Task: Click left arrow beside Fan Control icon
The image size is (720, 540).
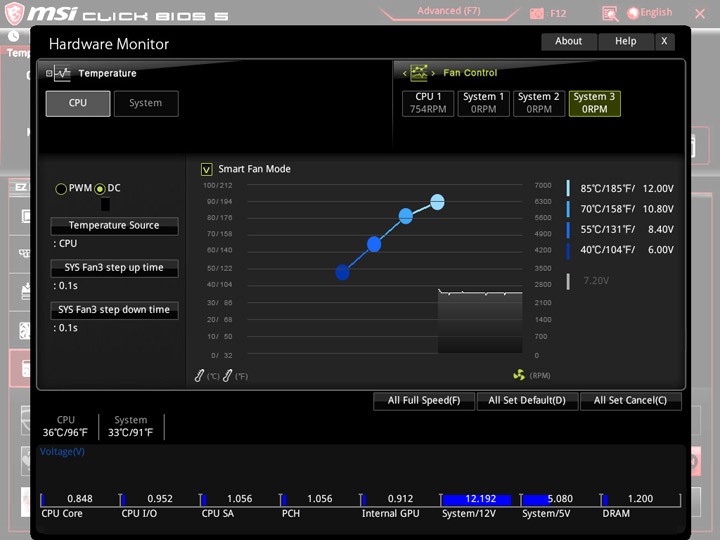Action: pyautogui.click(x=405, y=73)
